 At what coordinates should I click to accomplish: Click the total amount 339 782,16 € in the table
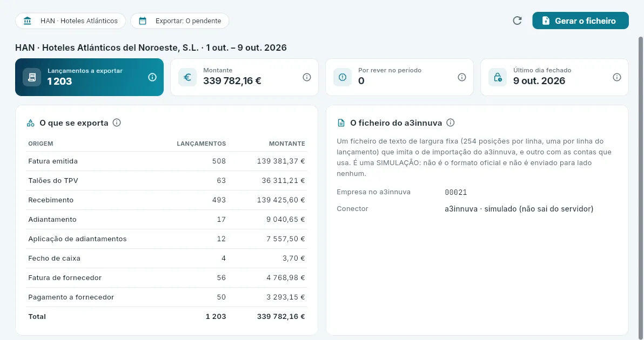click(281, 317)
